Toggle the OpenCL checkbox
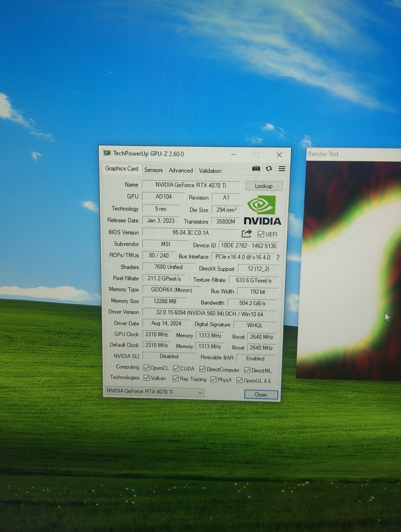The height and width of the screenshot is (532, 401). tap(146, 368)
